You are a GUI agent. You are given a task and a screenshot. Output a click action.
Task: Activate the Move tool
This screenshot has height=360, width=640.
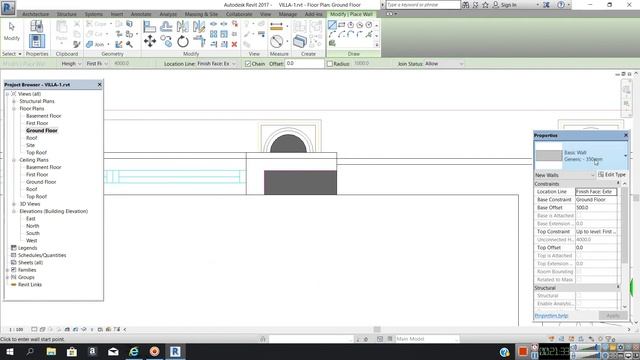pos(149,41)
